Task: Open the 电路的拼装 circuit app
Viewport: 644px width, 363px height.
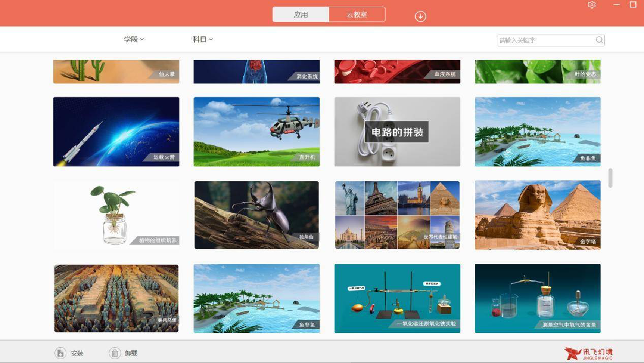Action: click(397, 132)
